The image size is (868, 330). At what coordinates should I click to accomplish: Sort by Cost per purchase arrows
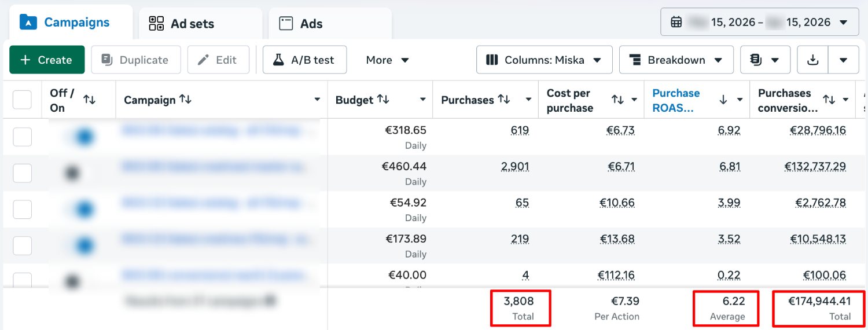618,100
